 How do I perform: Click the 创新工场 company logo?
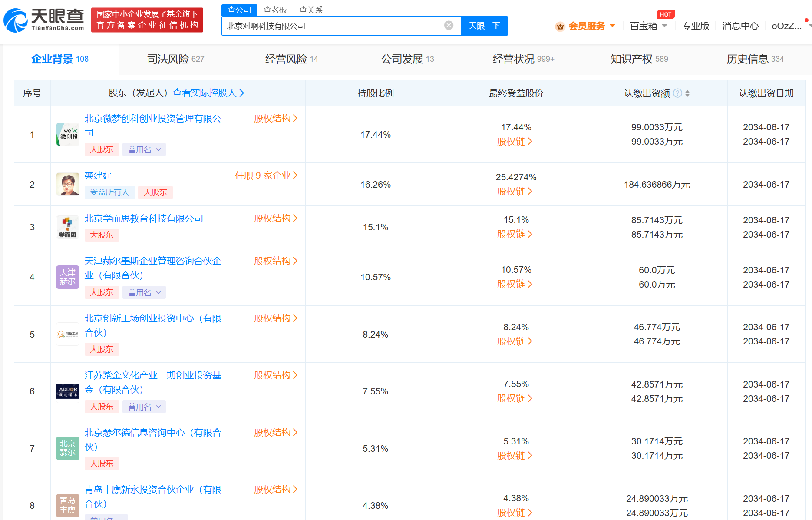pos(68,334)
